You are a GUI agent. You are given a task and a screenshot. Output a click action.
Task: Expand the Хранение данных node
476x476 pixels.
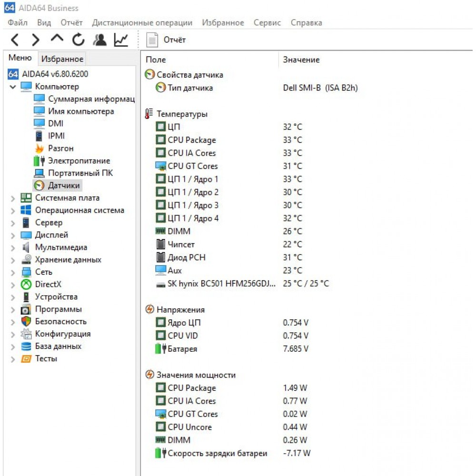point(13,260)
